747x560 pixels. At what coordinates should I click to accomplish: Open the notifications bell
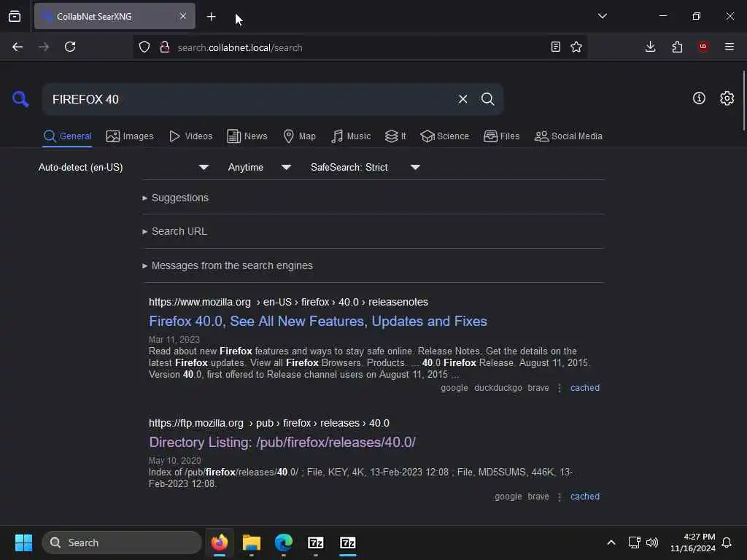coord(727,542)
